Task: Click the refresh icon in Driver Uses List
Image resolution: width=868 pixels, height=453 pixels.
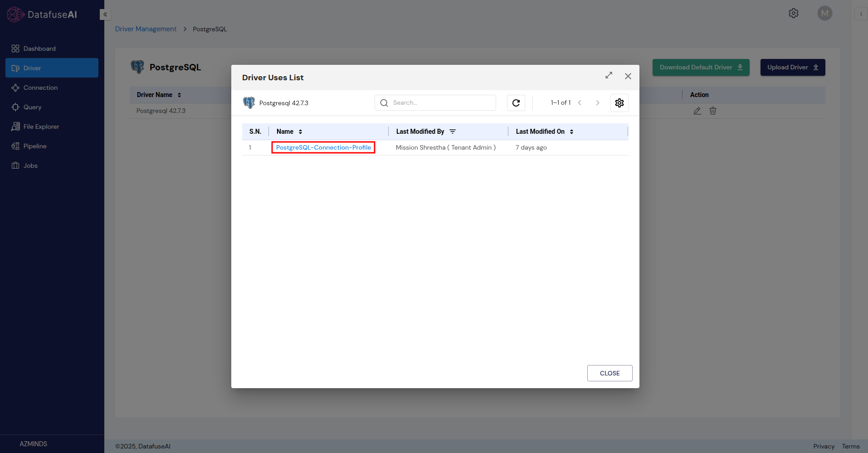Action: tap(516, 103)
